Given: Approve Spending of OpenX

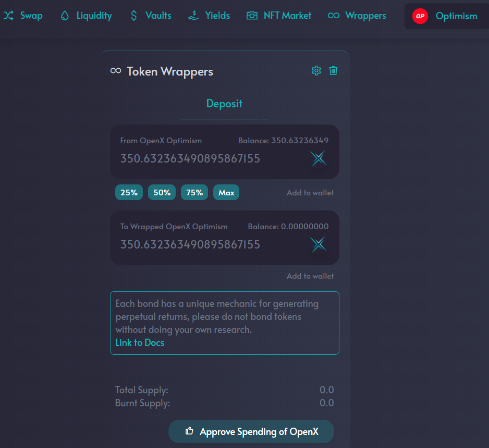Looking at the screenshot, I should pos(251,432).
